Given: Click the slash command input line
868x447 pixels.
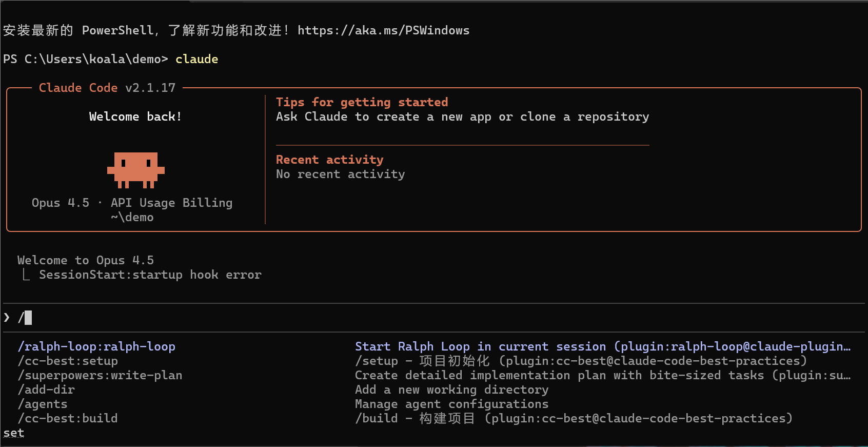Looking at the screenshot, I should 434,318.
